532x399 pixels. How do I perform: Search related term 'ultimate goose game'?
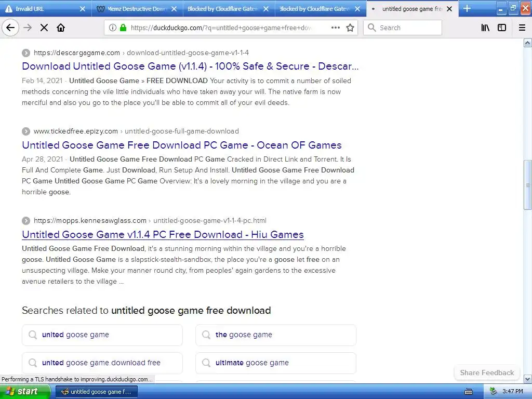tap(275, 363)
